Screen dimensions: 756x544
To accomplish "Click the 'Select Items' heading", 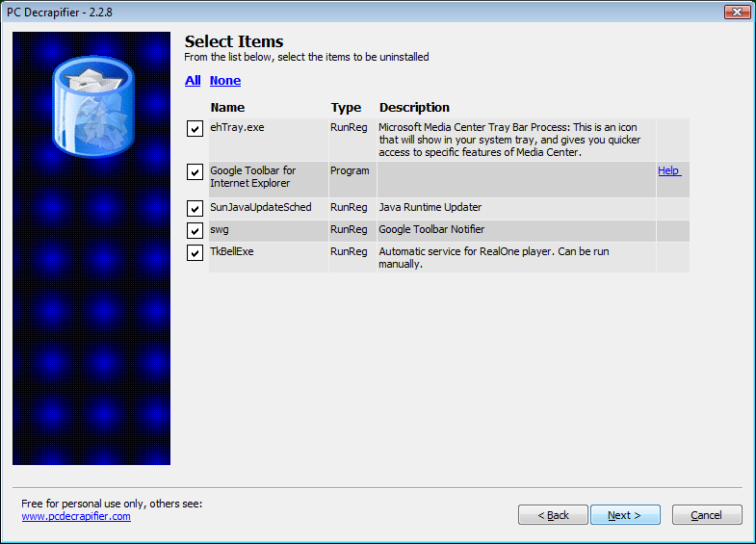I will pyautogui.click(x=234, y=41).
